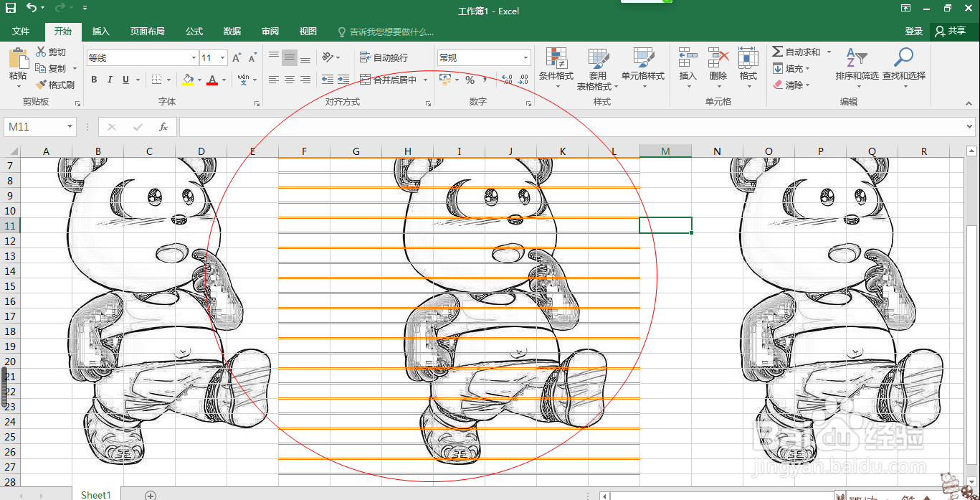Toggle Italic formatting
Screen dimensions: 980x500
[x=110, y=80]
